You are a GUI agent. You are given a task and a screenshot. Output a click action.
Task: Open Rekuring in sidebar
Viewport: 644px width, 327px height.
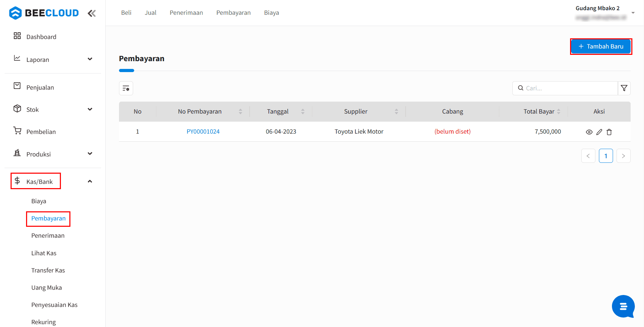pyautogui.click(x=43, y=322)
